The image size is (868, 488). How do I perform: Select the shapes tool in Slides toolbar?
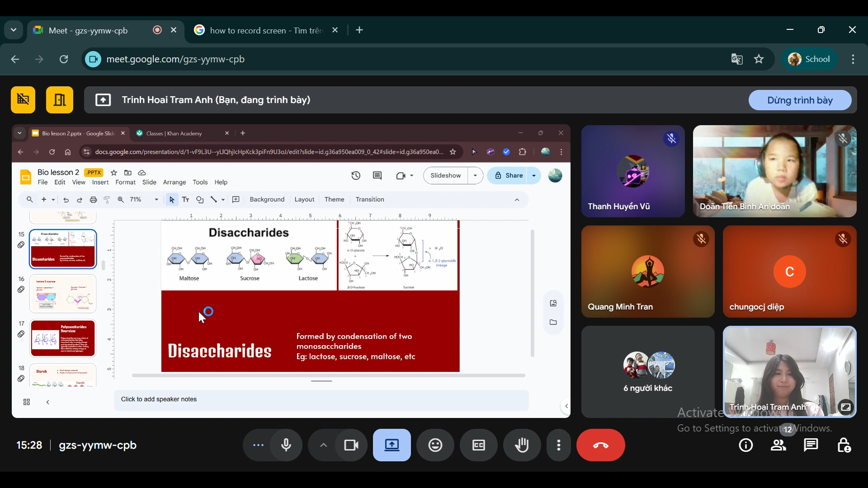tap(200, 199)
